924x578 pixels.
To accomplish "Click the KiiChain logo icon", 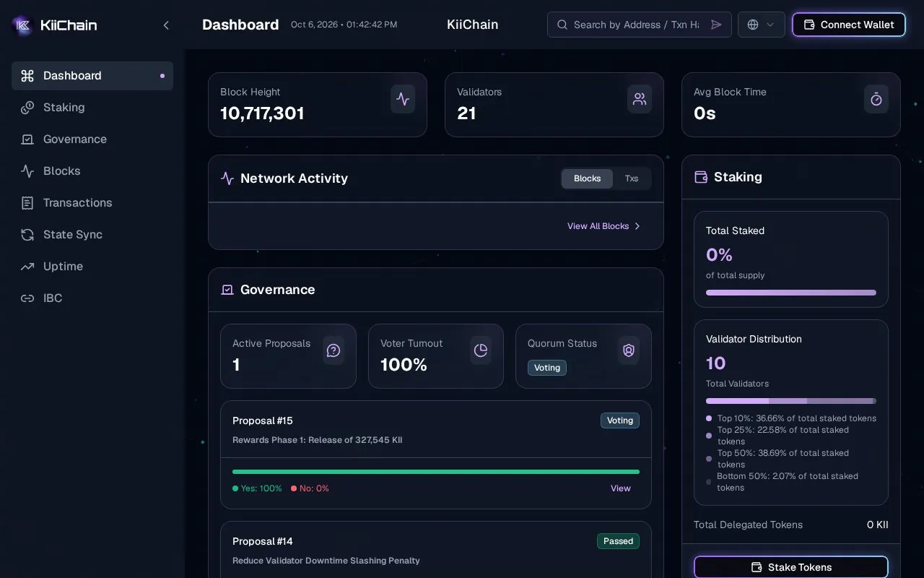I will tap(22, 25).
